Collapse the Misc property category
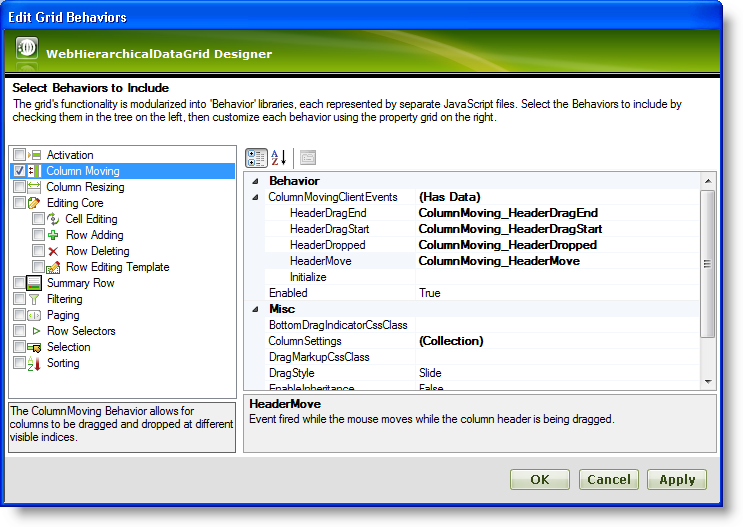Image resolution: width=743 pixels, height=527 pixels. click(255, 309)
